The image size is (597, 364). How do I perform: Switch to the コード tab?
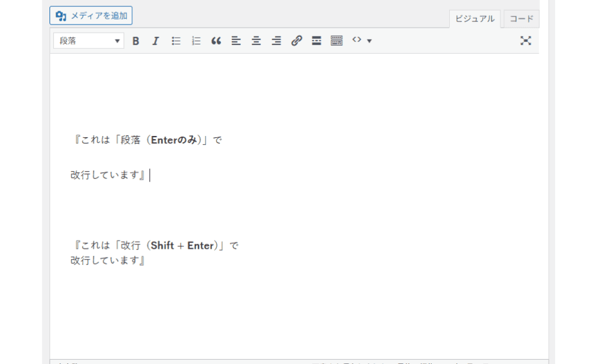(x=521, y=19)
